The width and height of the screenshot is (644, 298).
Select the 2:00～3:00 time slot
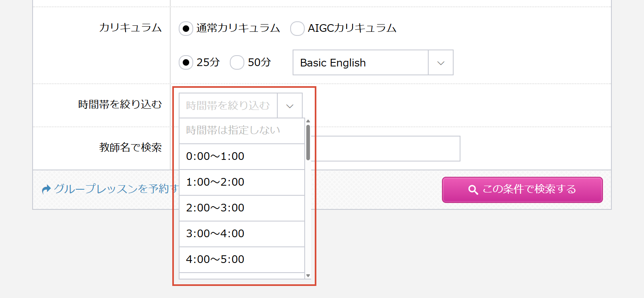(242, 208)
